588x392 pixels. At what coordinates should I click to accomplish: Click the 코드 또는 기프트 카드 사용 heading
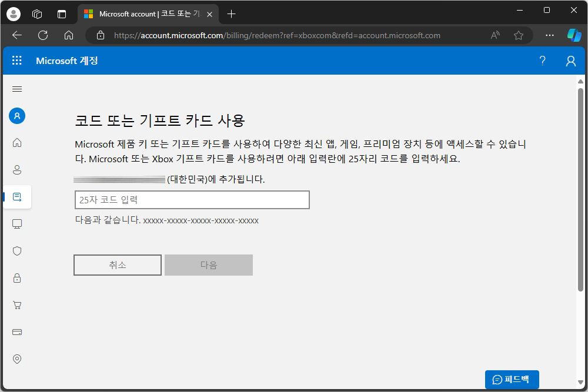tap(160, 120)
